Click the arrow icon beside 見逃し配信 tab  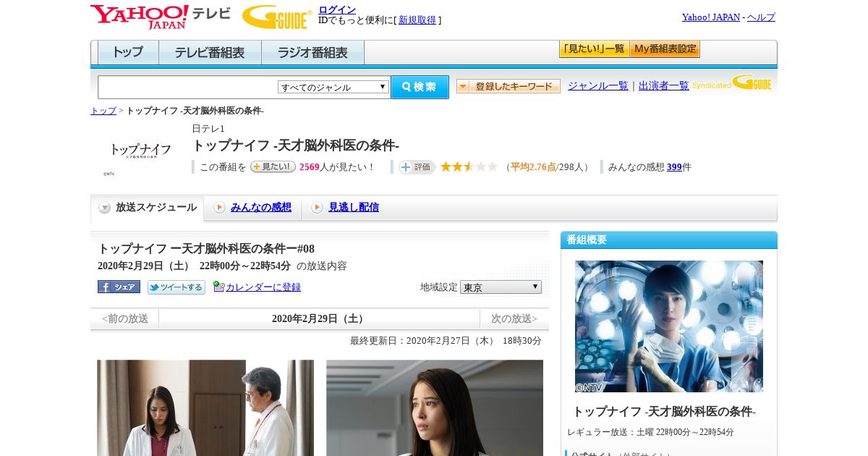[317, 208]
